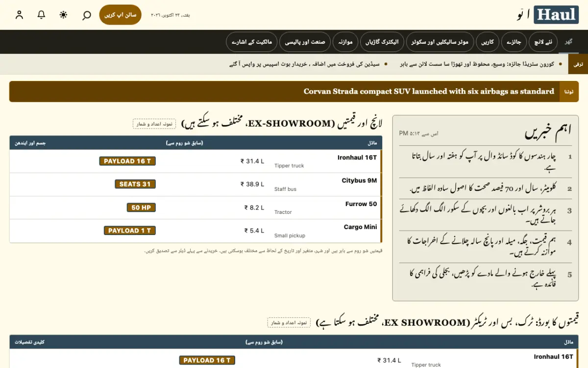Open ticker story about کورون سٹریڈا جائزہ

(477, 64)
